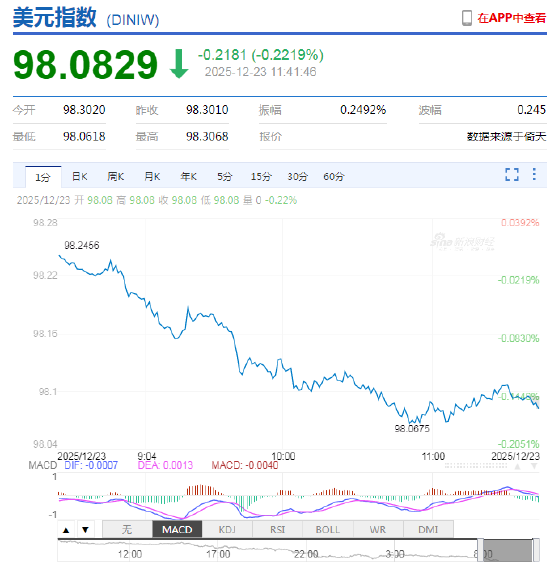The height and width of the screenshot is (568, 550).
Task: Select the 1分 chart tab
Action: tap(43, 177)
